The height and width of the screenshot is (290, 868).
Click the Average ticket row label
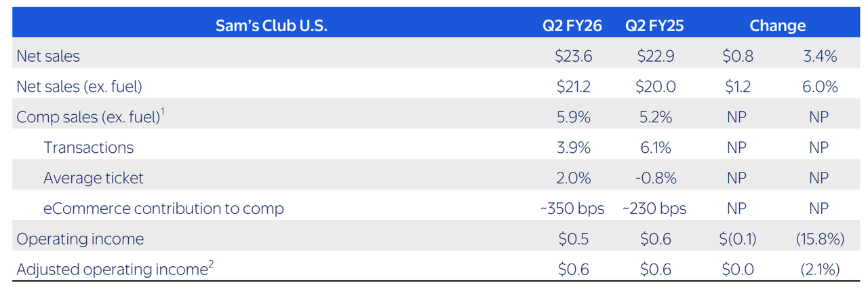coord(94,178)
